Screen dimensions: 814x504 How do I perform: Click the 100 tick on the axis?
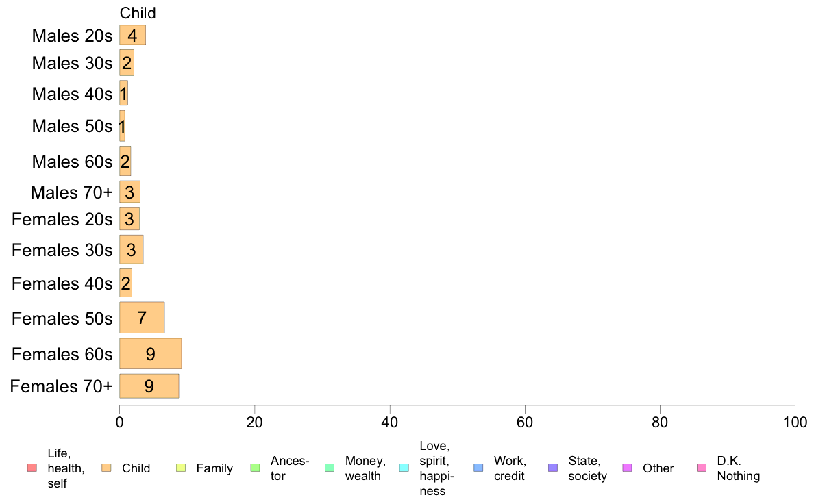795,422
